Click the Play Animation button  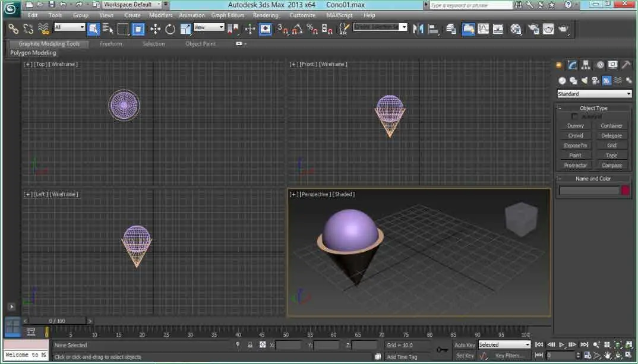[x=561, y=344]
